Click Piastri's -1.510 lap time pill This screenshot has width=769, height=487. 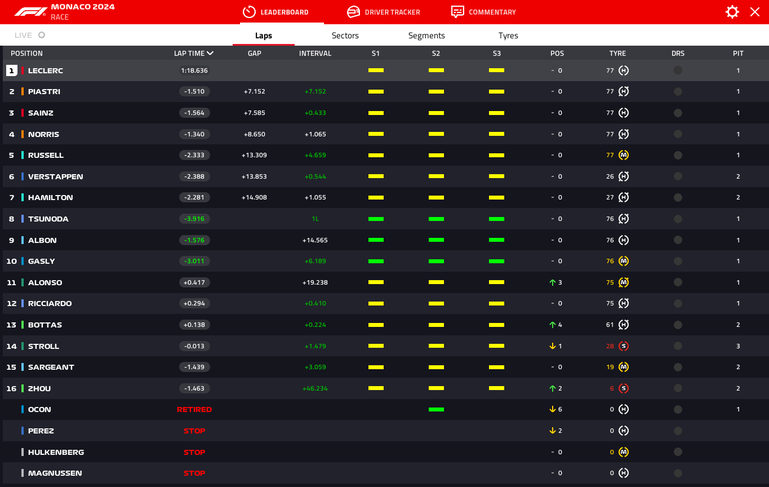click(x=194, y=92)
